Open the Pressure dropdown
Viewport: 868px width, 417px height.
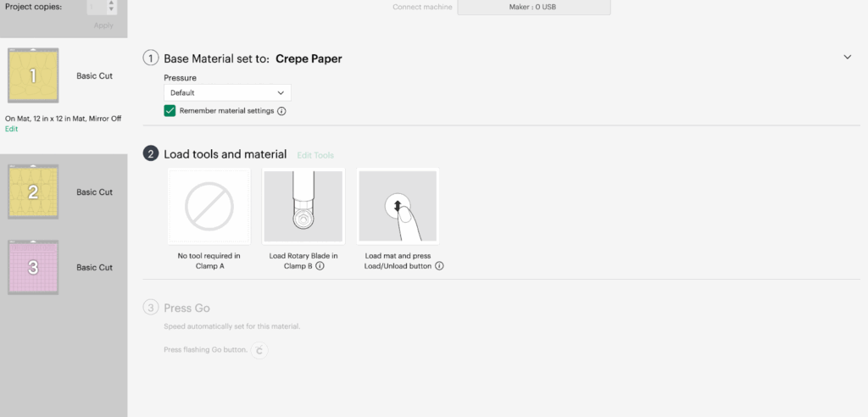(x=227, y=92)
